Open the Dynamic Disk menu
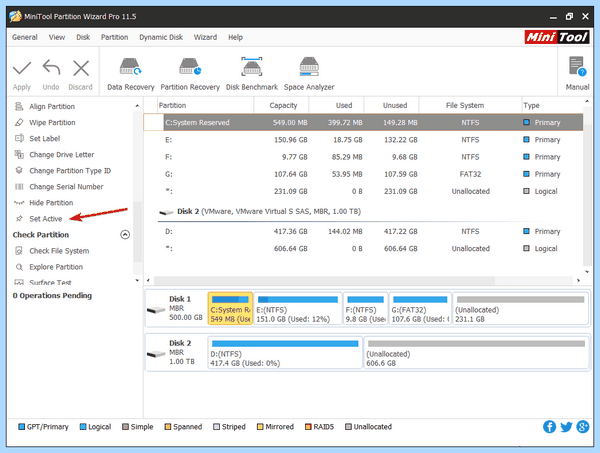The width and height of the screenshot is (600, 453). [161, 37]
